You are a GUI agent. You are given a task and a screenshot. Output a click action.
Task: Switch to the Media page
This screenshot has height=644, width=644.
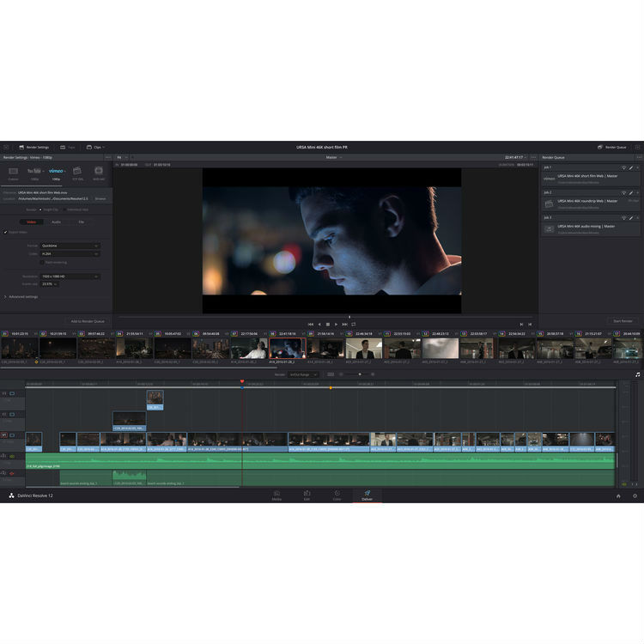coord(276,495)
